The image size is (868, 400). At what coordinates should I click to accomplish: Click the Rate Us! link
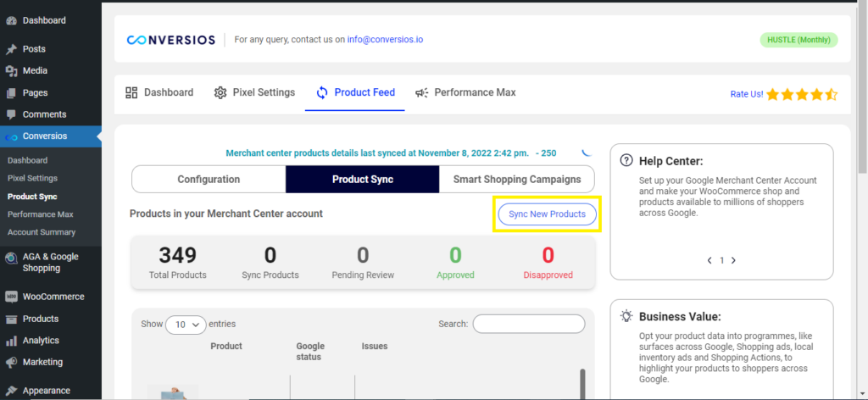[x=747, y=94]
